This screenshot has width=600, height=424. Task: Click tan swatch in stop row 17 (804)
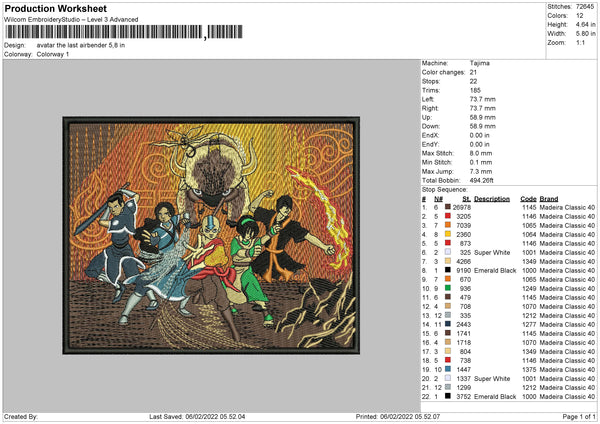pos(447,351)
